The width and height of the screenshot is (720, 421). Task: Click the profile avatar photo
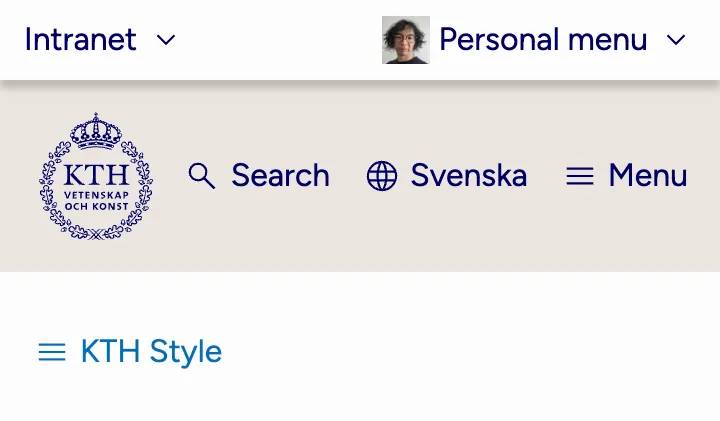pos(405,40)
